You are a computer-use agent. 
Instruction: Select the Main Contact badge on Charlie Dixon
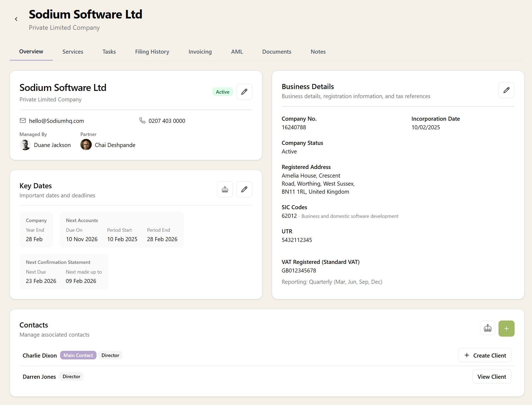tap(78, 355)
